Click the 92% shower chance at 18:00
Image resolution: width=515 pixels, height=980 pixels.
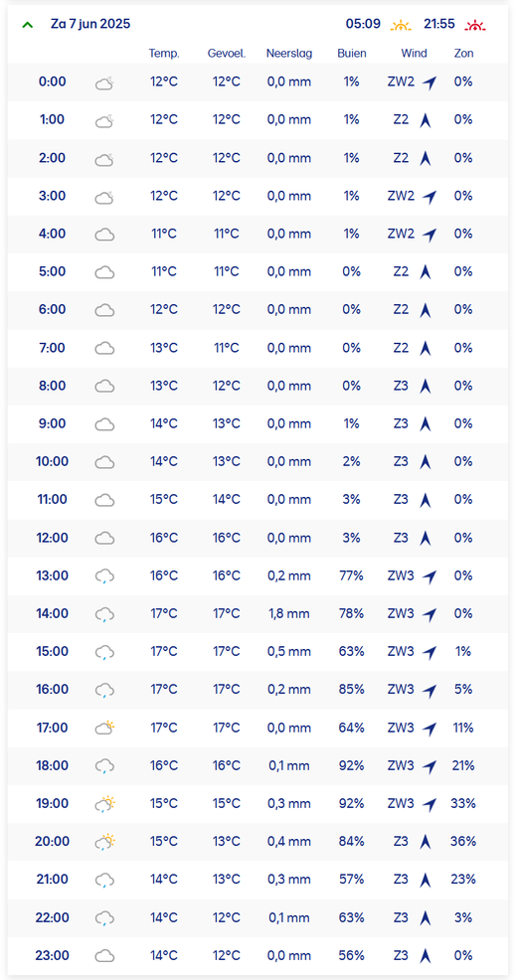[351, 765]
